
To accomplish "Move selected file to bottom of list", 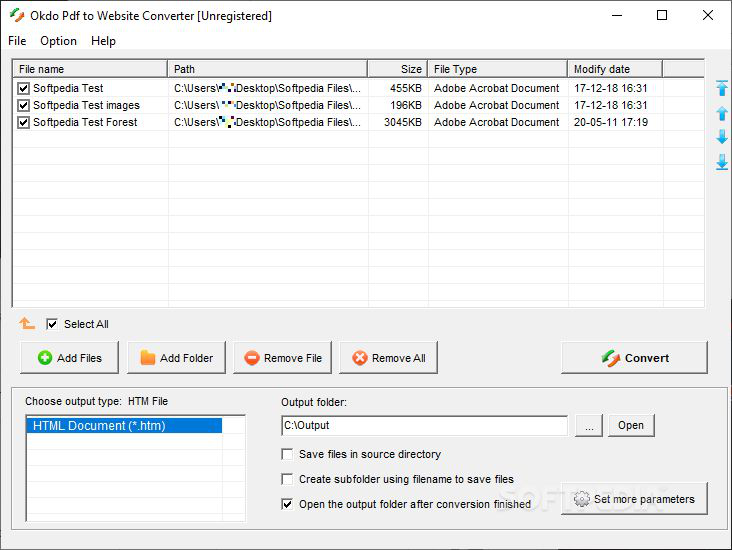I will 722,162.
